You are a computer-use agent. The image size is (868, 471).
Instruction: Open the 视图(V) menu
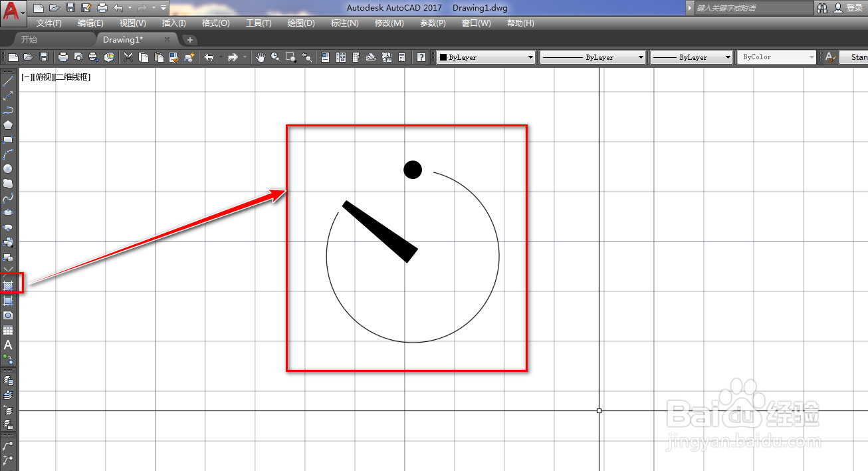(132, 23)
